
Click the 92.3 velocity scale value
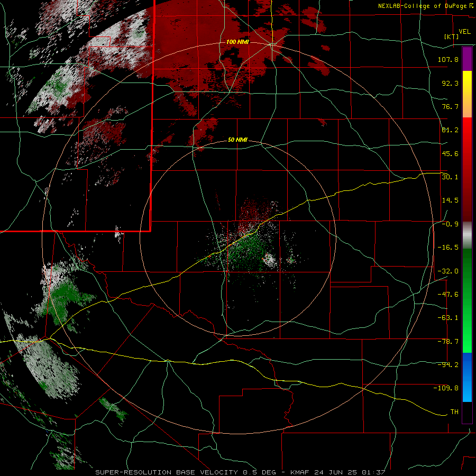tap(450, 83)
